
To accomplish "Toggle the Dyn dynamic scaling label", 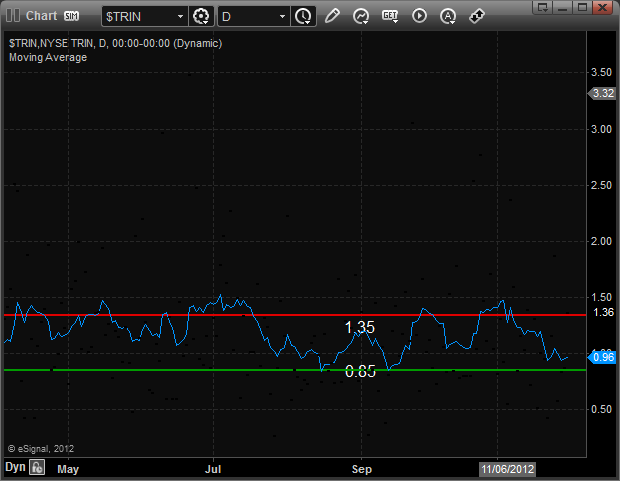I will 15,467.
